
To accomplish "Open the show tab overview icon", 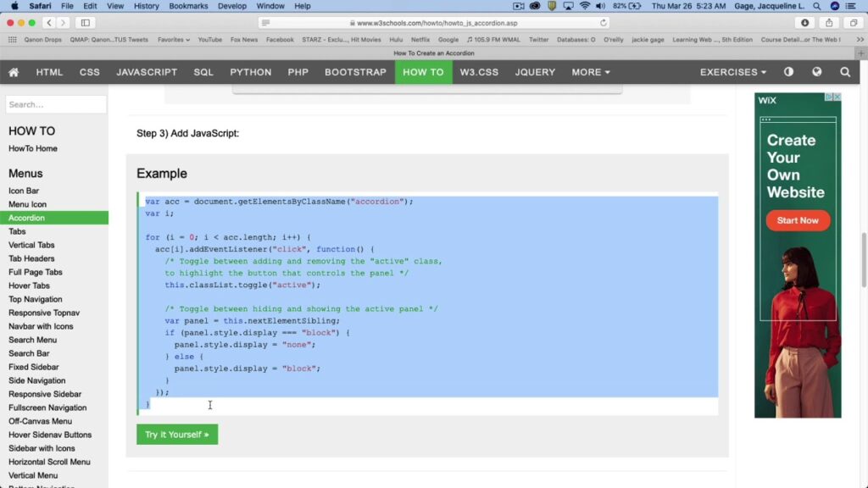I will point(853,23).
